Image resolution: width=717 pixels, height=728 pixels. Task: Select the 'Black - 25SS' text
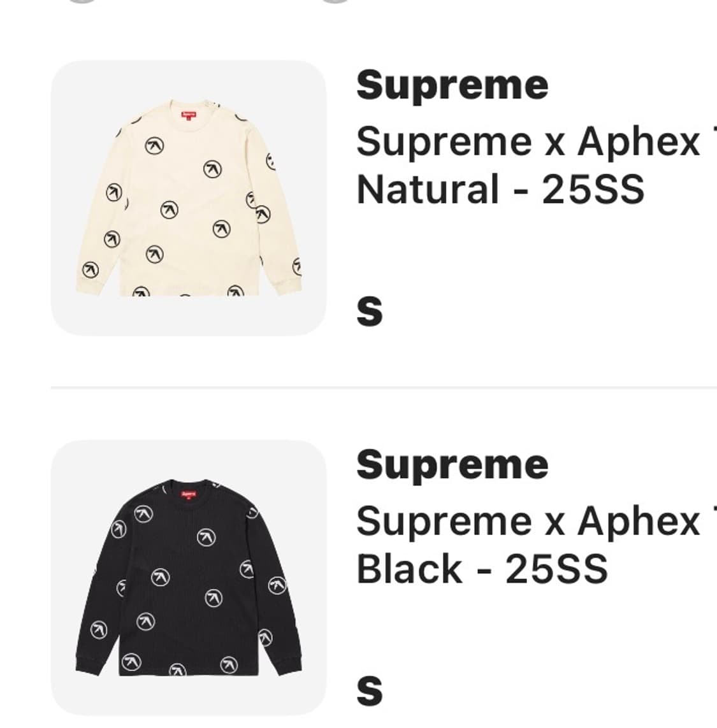[482, 569]
